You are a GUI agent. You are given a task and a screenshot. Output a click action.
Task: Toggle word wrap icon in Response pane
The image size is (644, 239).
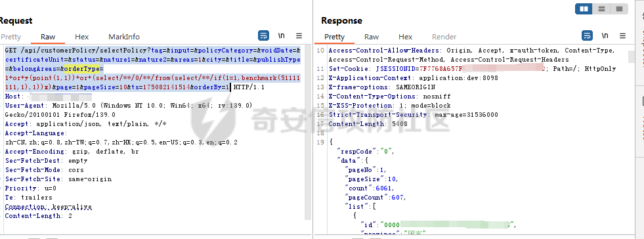click(588, 35)
